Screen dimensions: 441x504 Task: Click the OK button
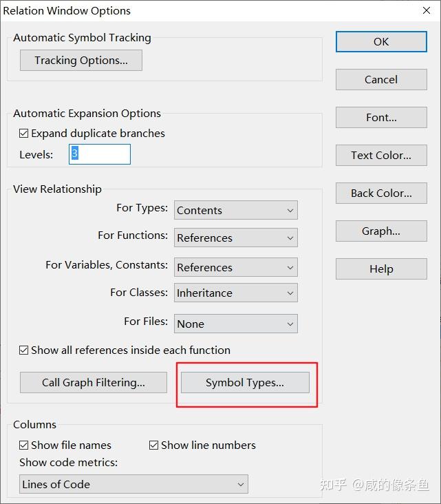(381, 41)
